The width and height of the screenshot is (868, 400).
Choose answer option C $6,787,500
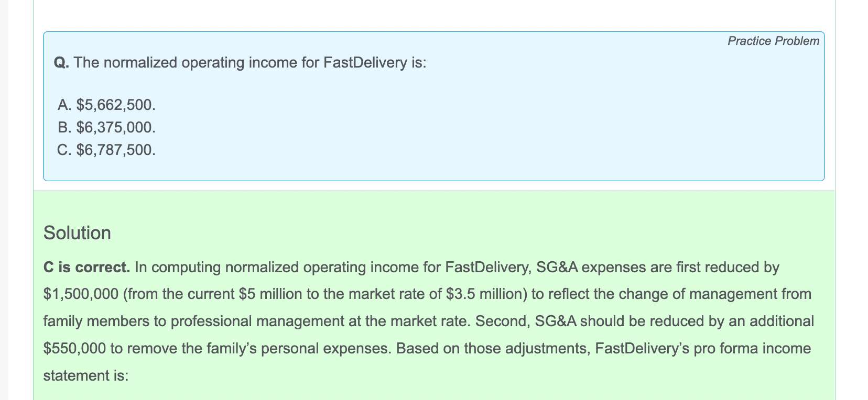coord(106,150)
